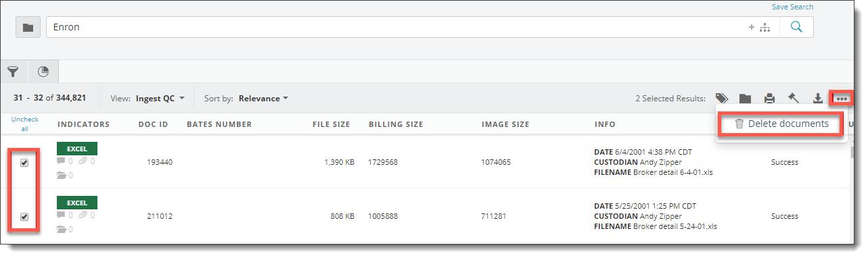Click the BILLING SIZE column header
The image size is (868, 258).
pyautogui.click(x=396, y=124)
